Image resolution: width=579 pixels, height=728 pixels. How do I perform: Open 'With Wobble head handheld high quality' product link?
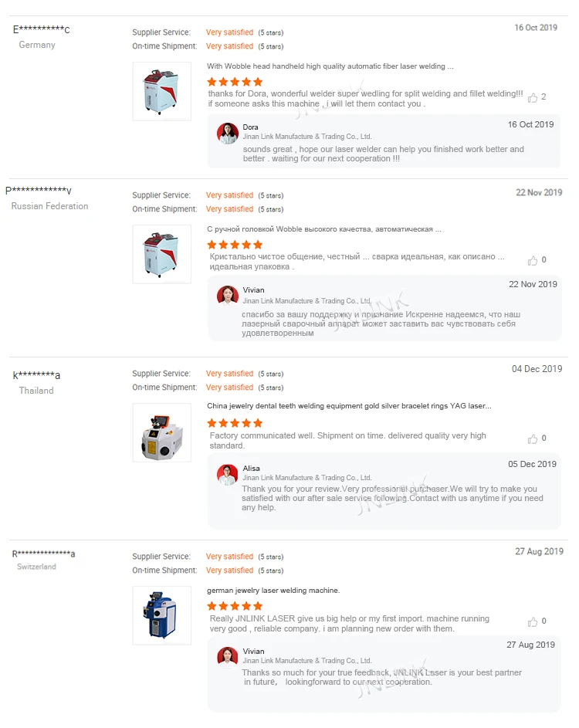tap(330, 66)
